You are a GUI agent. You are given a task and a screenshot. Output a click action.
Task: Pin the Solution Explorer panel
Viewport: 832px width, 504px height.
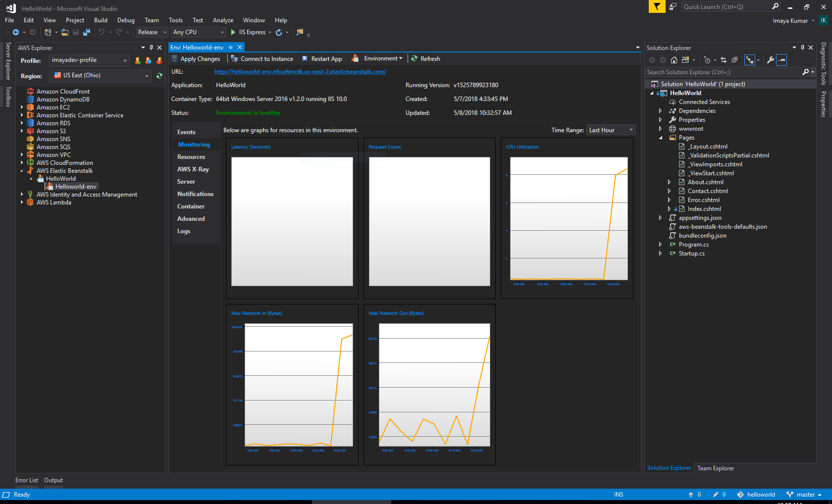[x=803, y=48]
